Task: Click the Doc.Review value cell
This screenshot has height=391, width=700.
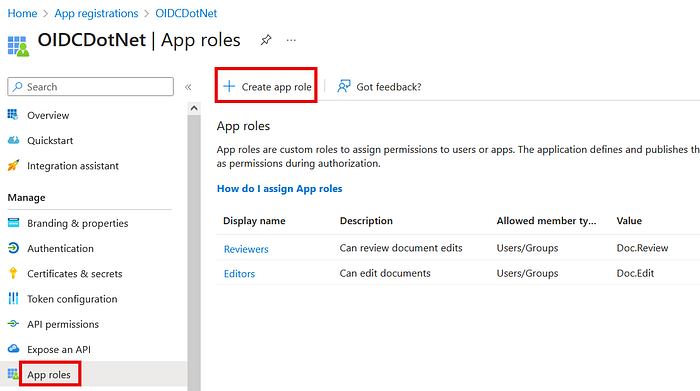Action: tap(642, 248)
